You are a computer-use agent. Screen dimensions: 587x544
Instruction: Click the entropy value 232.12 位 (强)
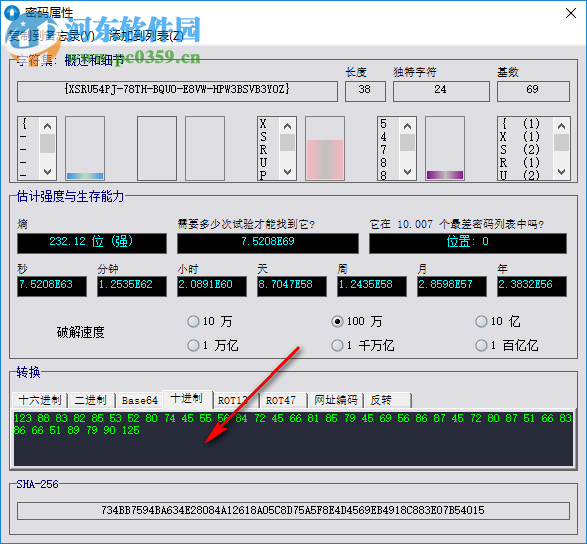pos(92,243)
